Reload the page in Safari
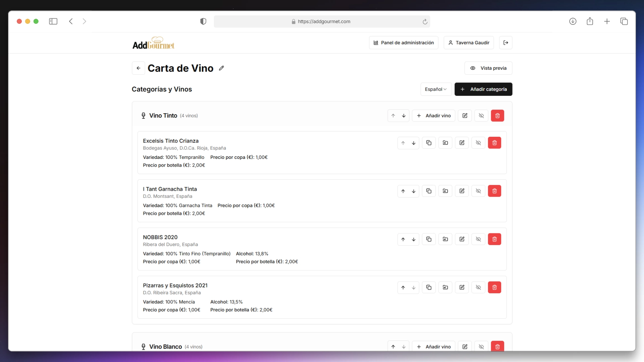This screenshot has width=644, height=362. click(425, 21)
